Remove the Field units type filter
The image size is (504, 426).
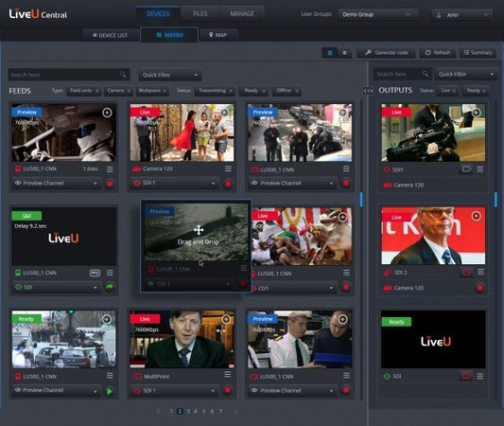pos(96,91)
